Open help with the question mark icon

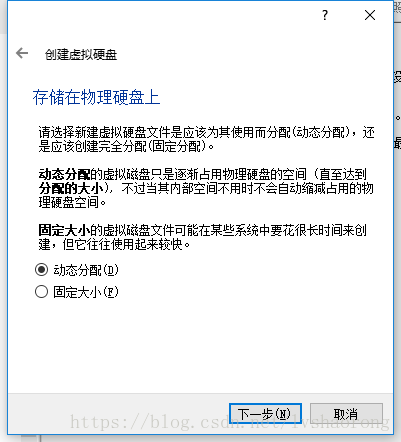click(x=325, y=15)
